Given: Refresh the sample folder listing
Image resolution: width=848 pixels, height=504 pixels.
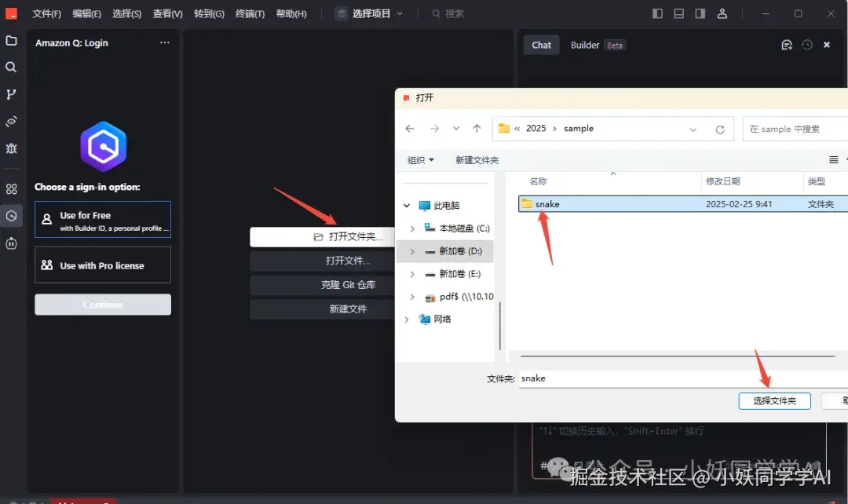Looking at the screenshot, I should pyautogui.click(x=720, y=130).
